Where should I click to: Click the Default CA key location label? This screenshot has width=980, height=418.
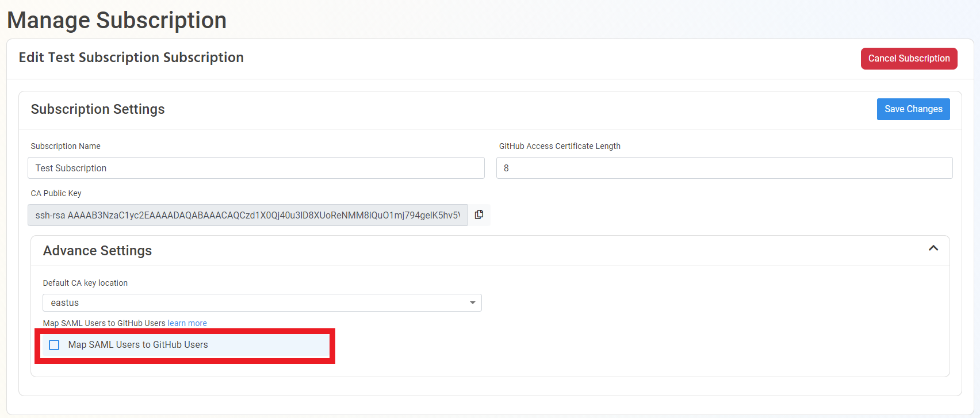point(85,283)
